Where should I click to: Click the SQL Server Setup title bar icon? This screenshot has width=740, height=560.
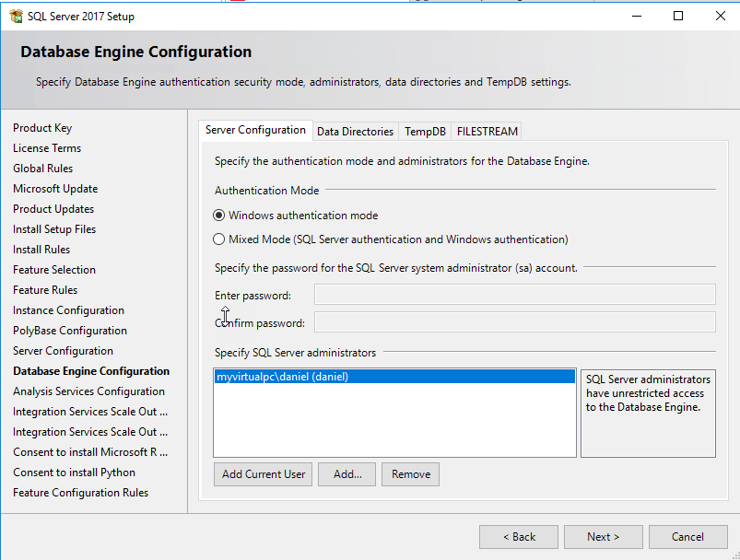point(16,16)
